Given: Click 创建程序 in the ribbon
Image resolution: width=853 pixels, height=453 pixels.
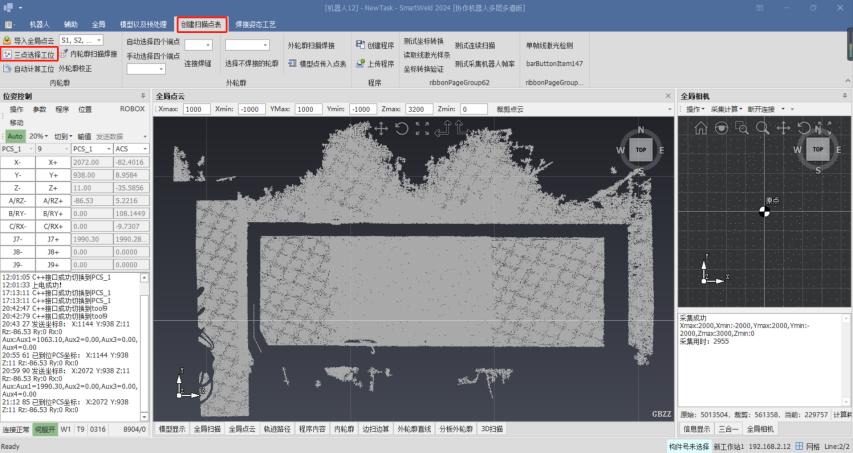Looking at the screenshot, I should point(379,45).
